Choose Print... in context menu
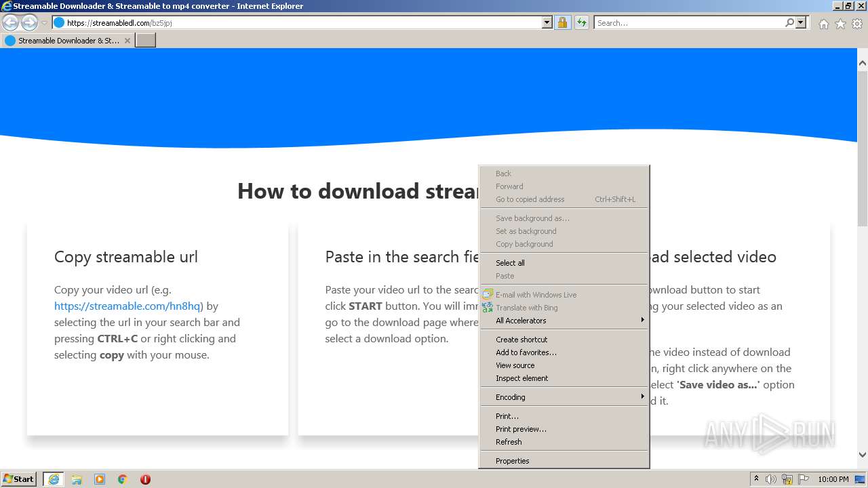The image size is (868, 488). coord(564,416)
